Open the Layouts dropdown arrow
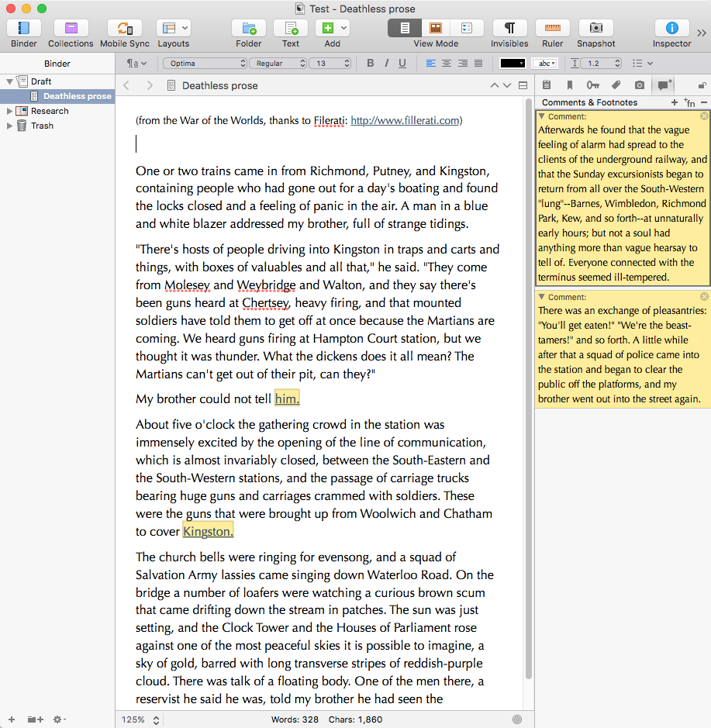Viewport: 711px width, 728px height. (x=185, y=28)
